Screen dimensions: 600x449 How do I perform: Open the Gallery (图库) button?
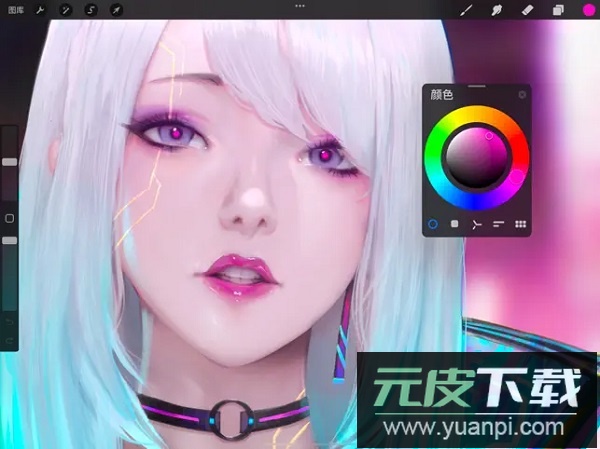16,10
